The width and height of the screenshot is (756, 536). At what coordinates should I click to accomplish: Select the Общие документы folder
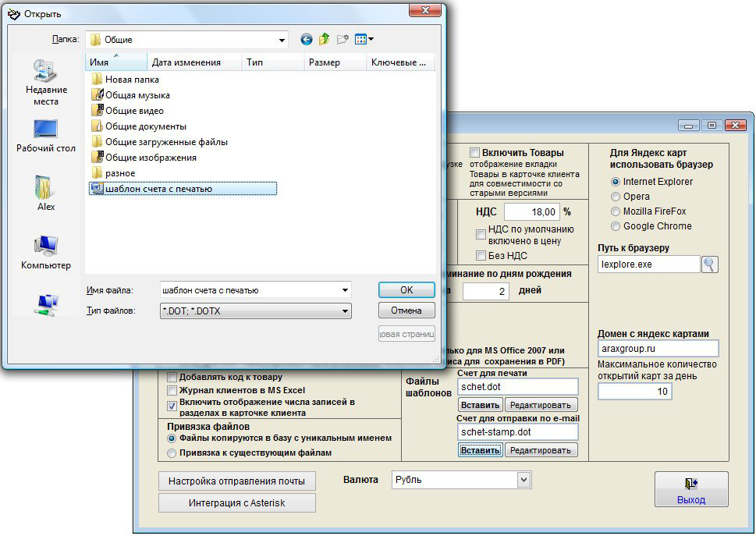(139, 126)
